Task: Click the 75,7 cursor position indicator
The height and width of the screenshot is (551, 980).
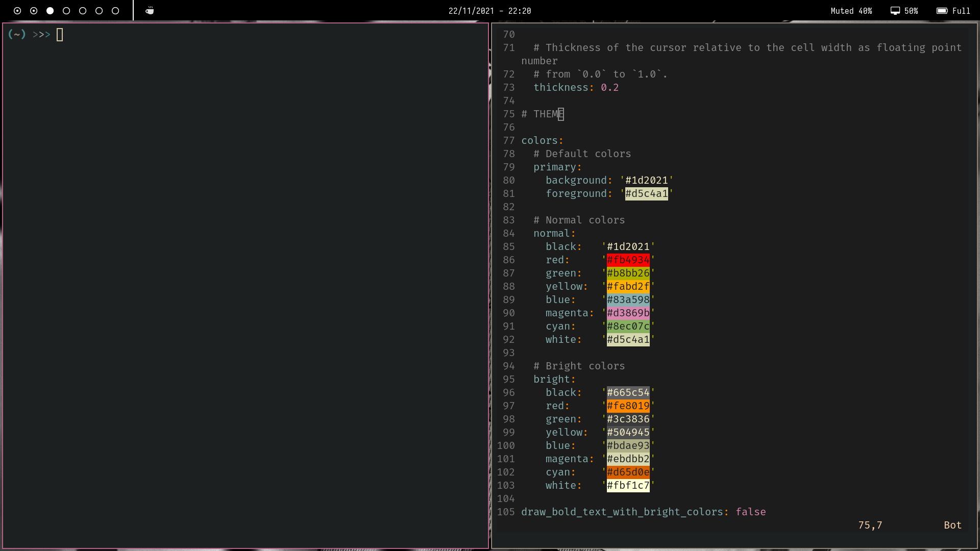Action: 870,524
